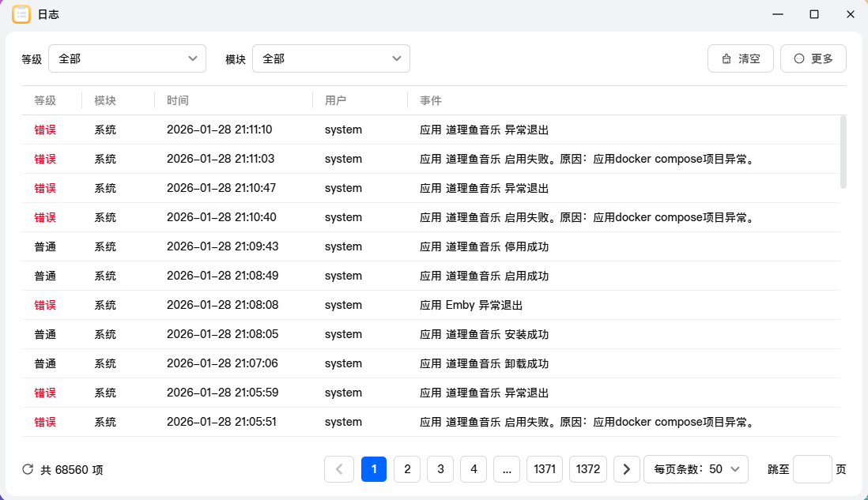Screen dimensions: 868x500
Task: Click the previous page arrow icon
Action: (x=339, y=468)
